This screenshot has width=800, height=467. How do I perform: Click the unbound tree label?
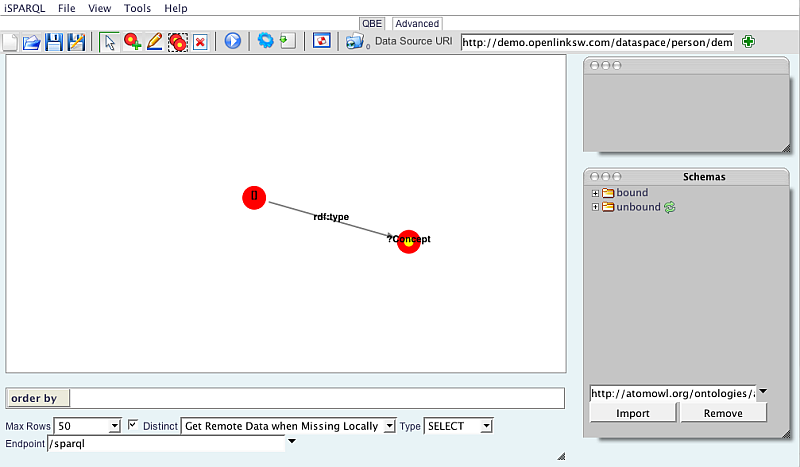coord(638,207)
